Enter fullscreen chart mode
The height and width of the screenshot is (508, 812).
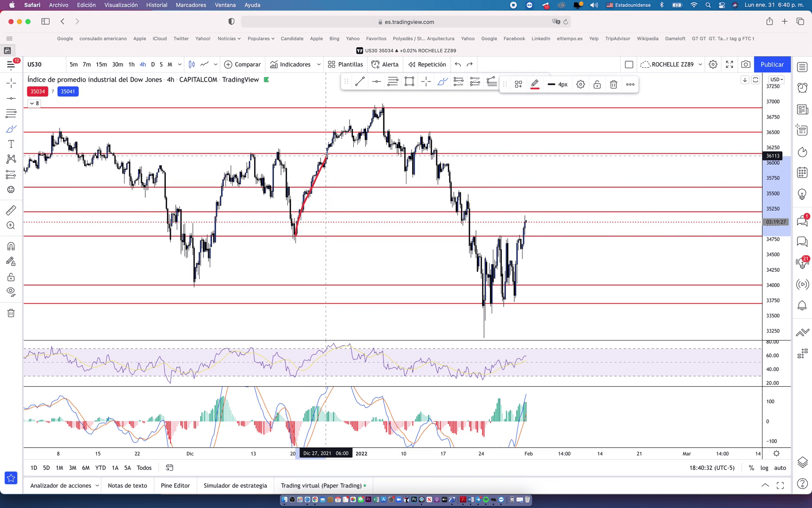(729, 64)
